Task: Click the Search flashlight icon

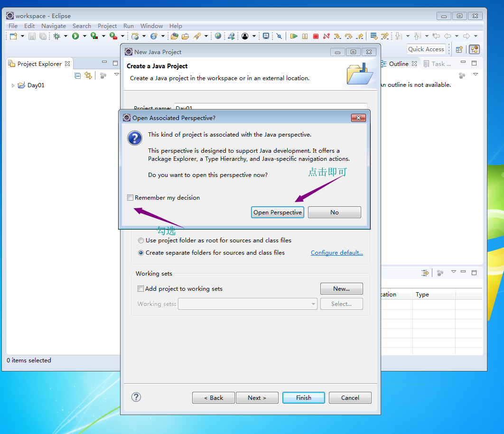Action: (197, 37)
